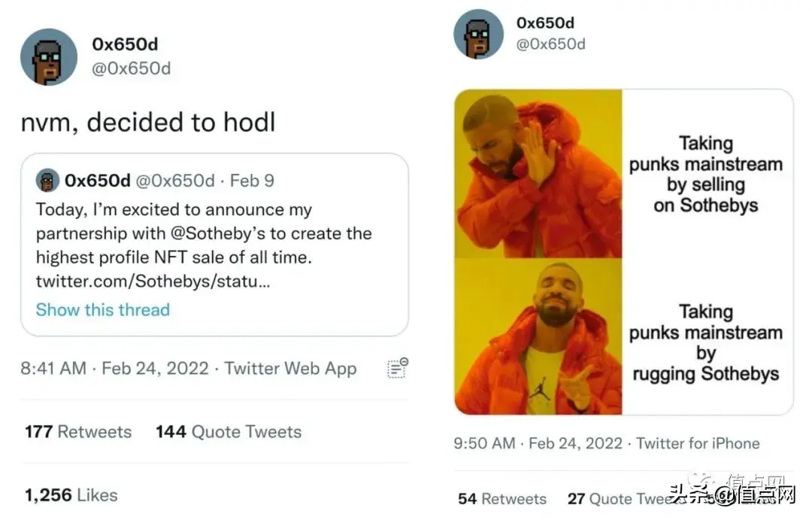Click the small avatar inside the quoted tweet

(48, 181)
